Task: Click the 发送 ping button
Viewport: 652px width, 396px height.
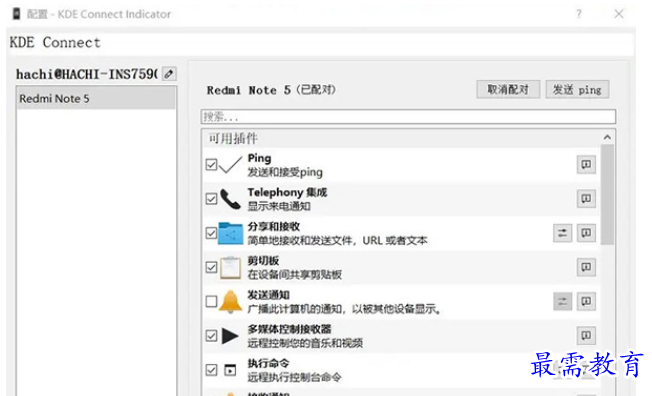Action: [x=577, y=89]
